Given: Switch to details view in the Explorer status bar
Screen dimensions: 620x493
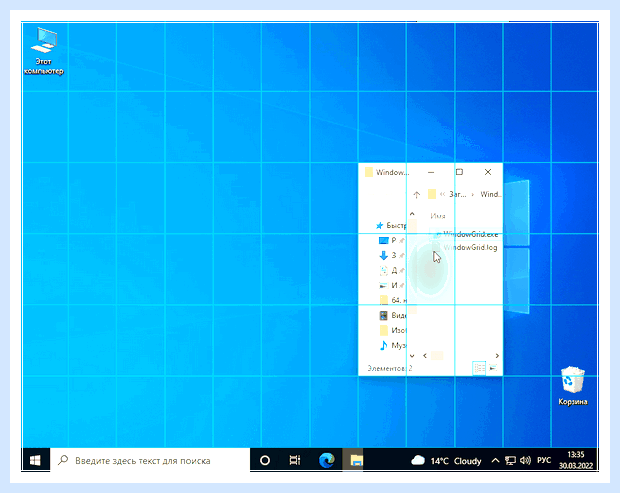Looking at the screenshot, I should [x=479, y=368].
